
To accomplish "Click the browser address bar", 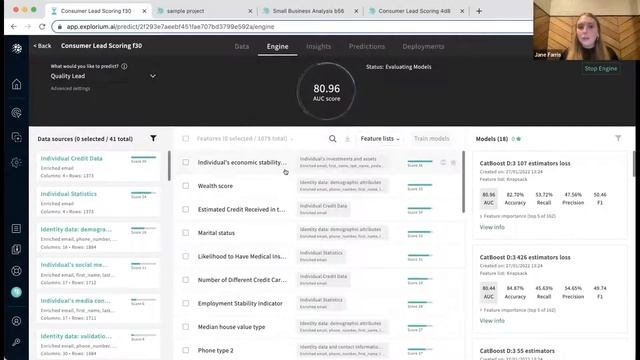I will click(292, 27).
